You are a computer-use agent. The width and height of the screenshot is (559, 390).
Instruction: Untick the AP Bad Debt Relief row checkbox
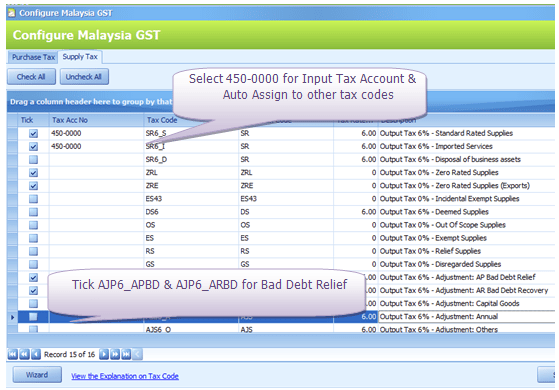tap(33, 277)
